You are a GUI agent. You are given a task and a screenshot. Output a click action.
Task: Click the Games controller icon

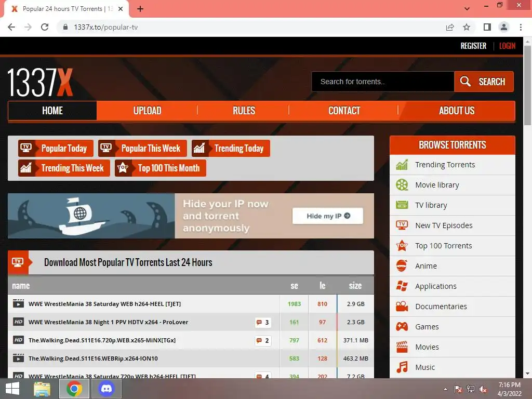click(x=402, y=326)
